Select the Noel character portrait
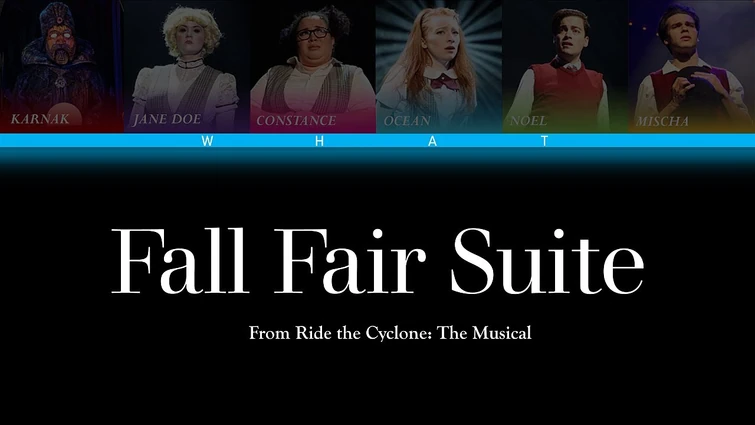Viewport: 755px width, 425px height. 565,66
